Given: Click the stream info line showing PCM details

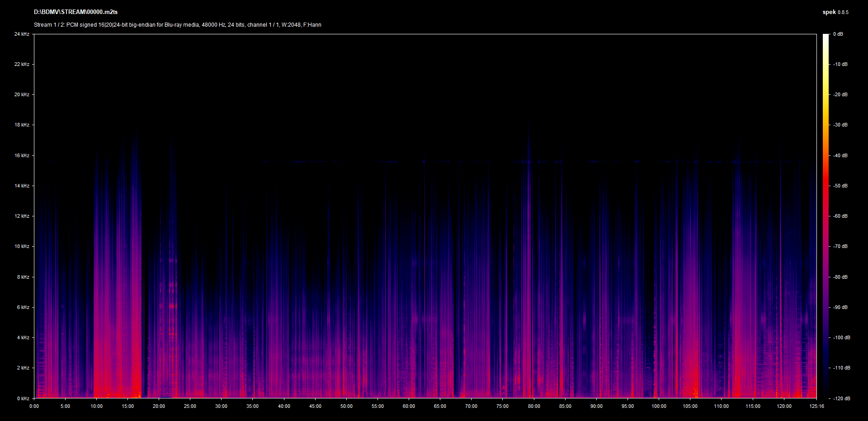Looking at the screenshot, I should pyautogui.click(x=177, y=25).
